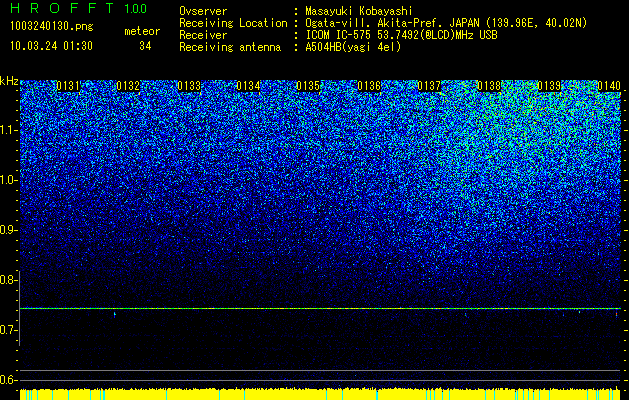Viewport: 629px width, 400px height.
Task: Click the green carrier line near 0.75 kHz
Action: 320,309
